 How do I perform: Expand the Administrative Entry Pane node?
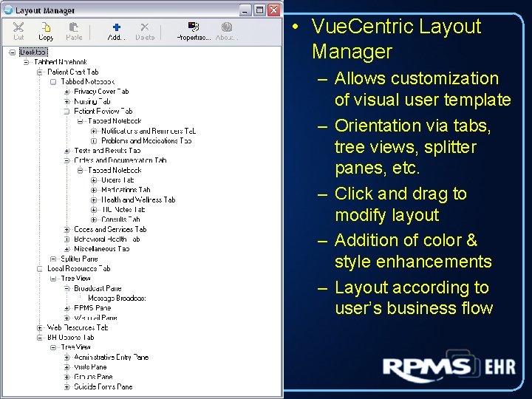[66, 358]
